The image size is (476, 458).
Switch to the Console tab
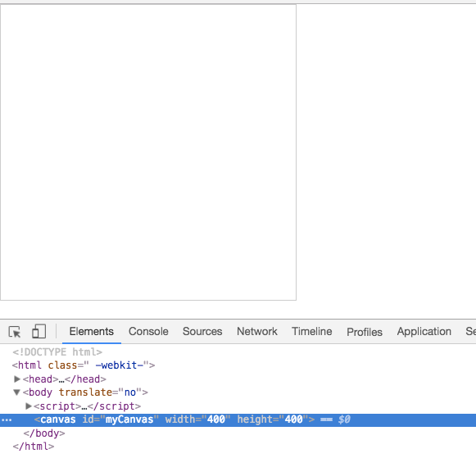tap(148, 332)
